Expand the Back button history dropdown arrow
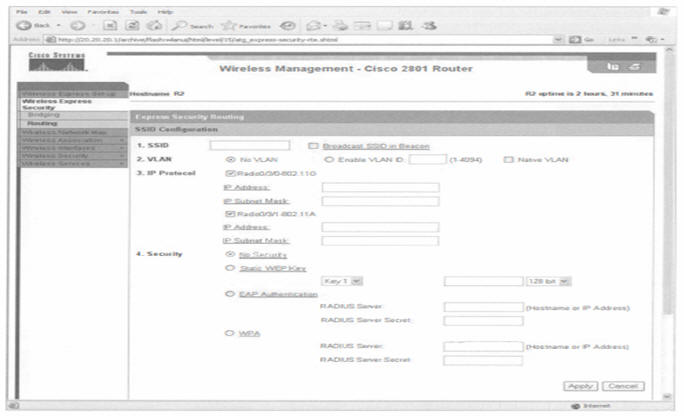 [x=58, y=26]
